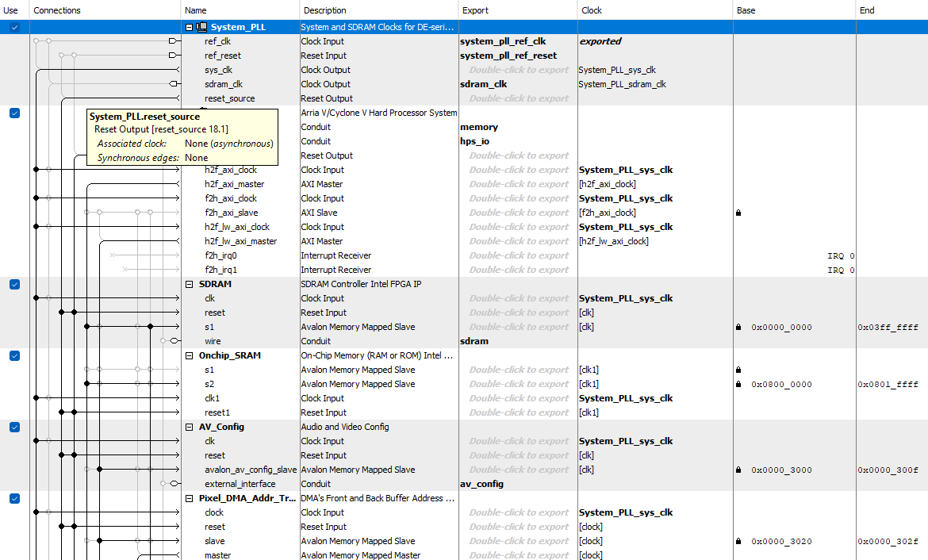Toggle the Use checkbox for SDRAM
Viewport: 928px width, 560px height.
[x=15, y=284]
